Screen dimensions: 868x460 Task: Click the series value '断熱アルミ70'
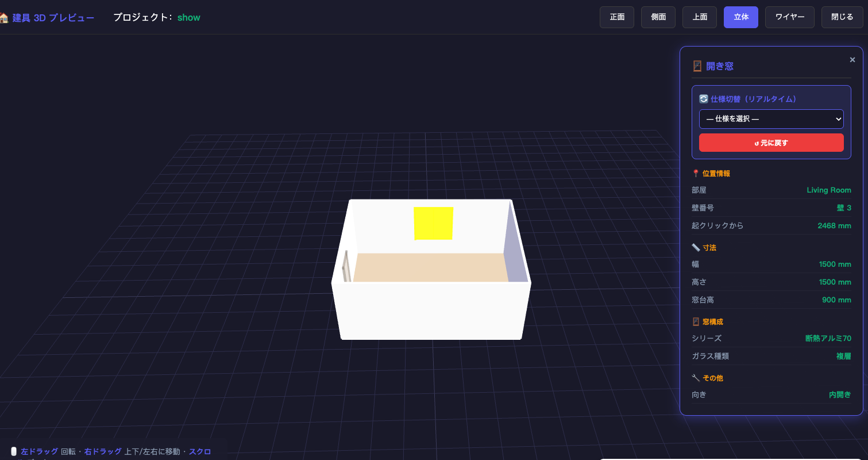coord(828,339)
